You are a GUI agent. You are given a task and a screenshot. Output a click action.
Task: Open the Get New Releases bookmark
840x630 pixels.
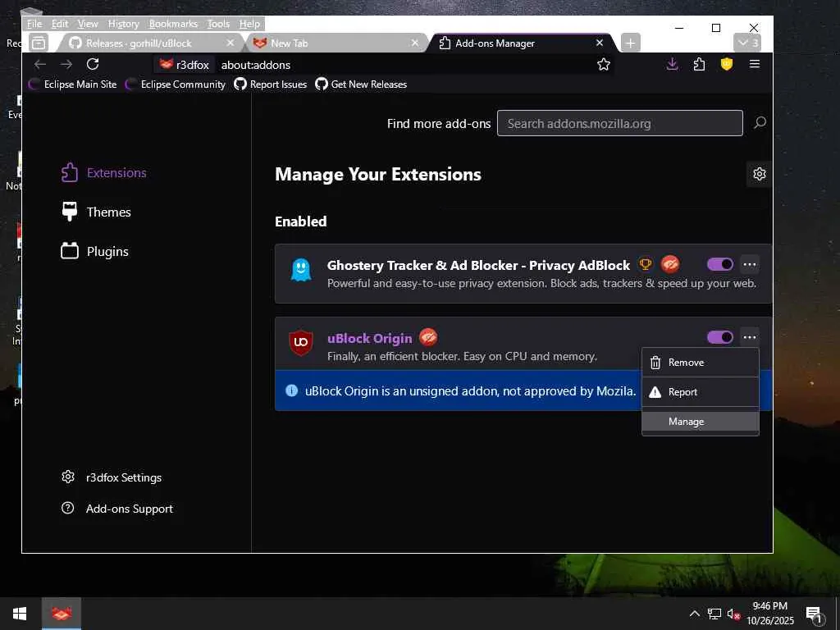click(361, 84)
